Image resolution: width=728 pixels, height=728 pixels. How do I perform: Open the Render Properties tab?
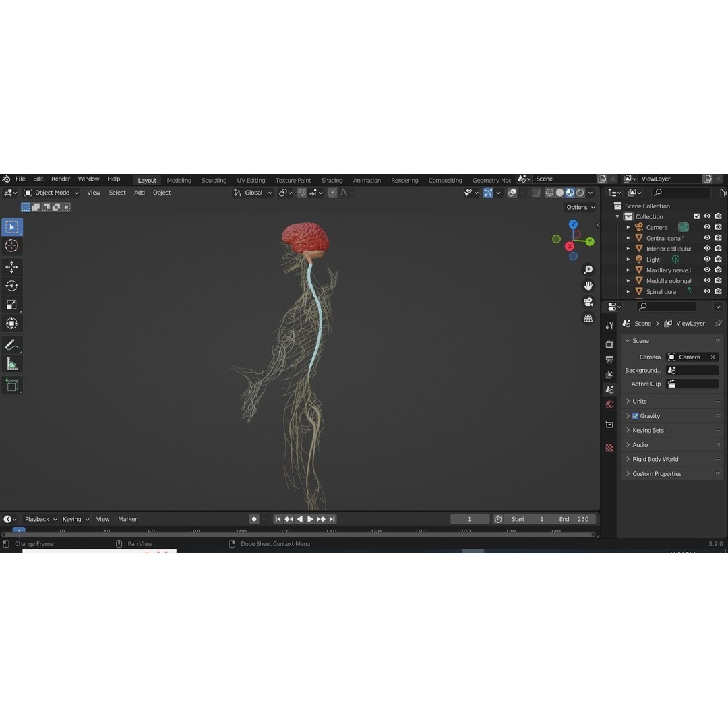click(x=609, y=344)
